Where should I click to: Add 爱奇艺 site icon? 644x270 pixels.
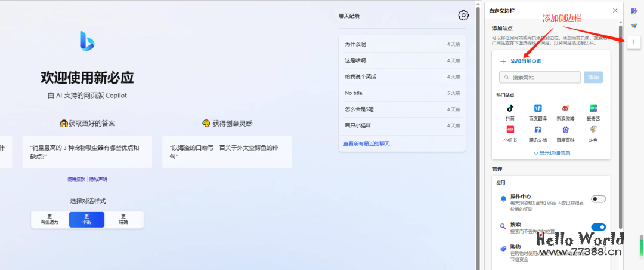(x=593, y=108)
